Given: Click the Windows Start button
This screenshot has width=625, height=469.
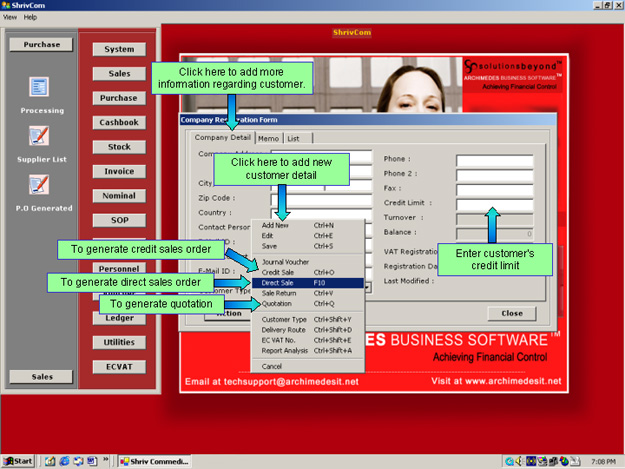Looking at the screenshot, I should 19,461.
